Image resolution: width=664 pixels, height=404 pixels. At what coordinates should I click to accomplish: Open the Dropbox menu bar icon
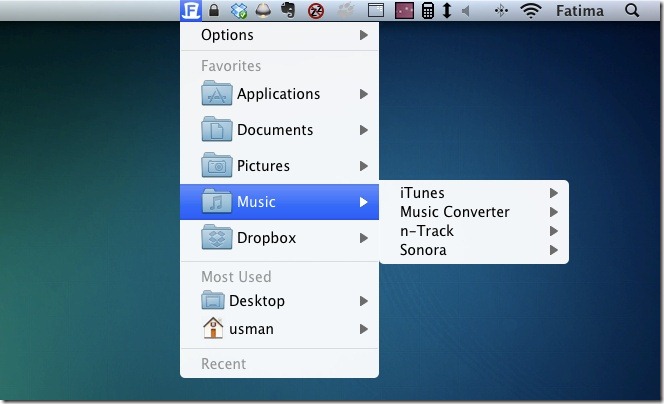239,11
